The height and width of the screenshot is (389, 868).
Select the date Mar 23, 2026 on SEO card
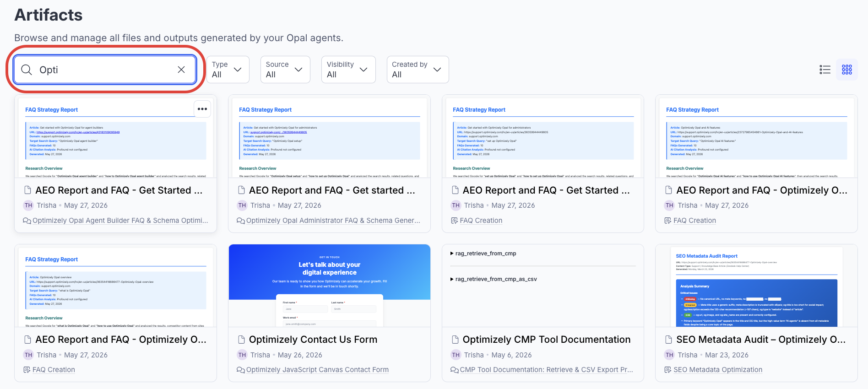(x=727, y=355)
